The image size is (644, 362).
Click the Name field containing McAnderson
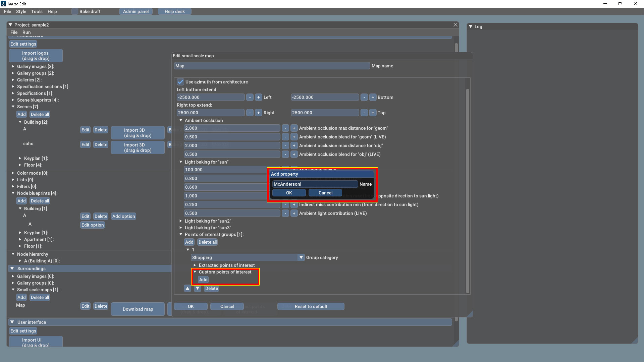coord(315,184)
